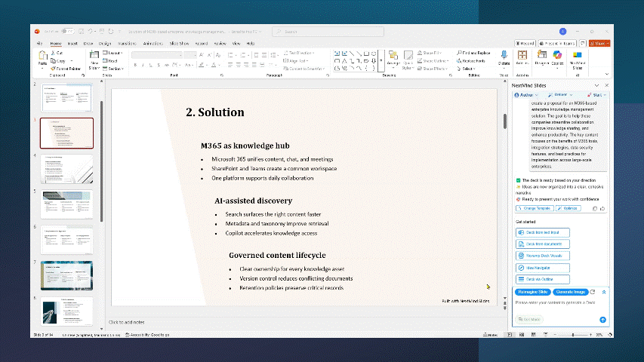Open the File menu

pyautogui.click(x=39, y=43)
